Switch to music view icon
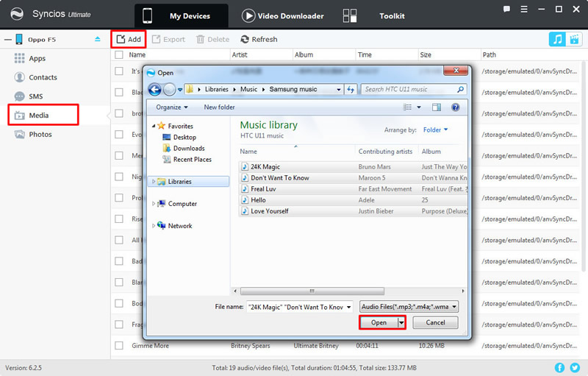 [x=557, y=39]
